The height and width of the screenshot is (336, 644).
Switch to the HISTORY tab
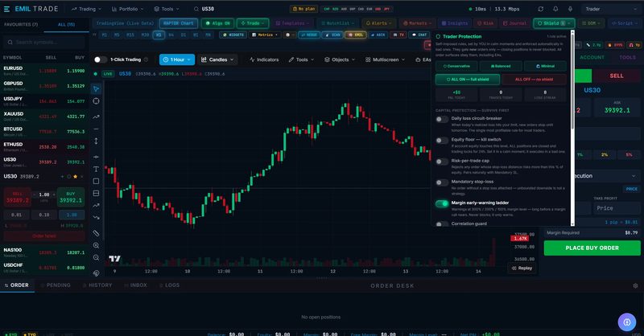click(97, 285)
